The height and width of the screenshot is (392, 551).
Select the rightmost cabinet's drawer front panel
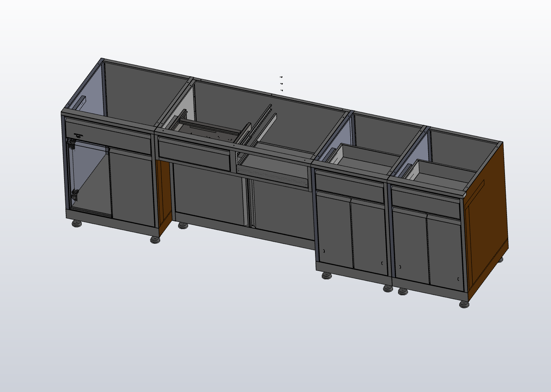pyautogui.click(x=427, y=203)
